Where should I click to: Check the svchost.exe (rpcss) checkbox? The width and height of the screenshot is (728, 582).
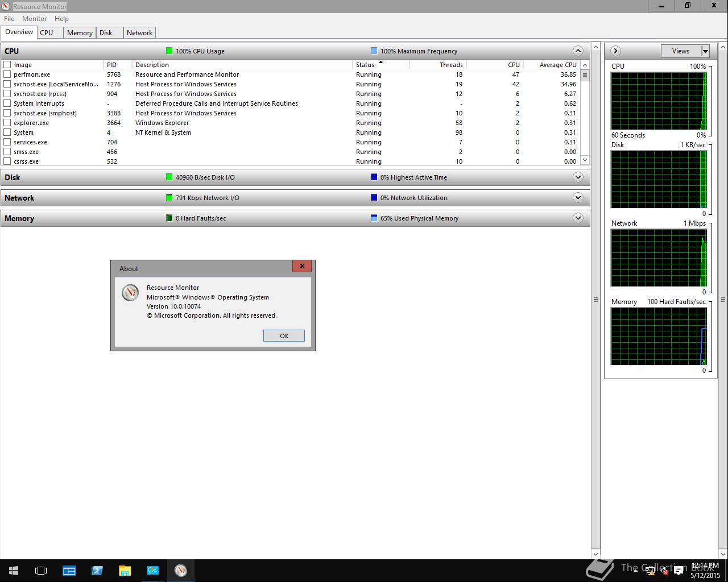pos(7,94)
